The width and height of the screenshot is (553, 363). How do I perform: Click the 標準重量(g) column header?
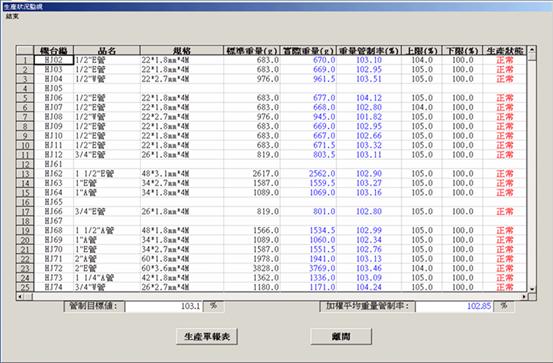point(252,50)
